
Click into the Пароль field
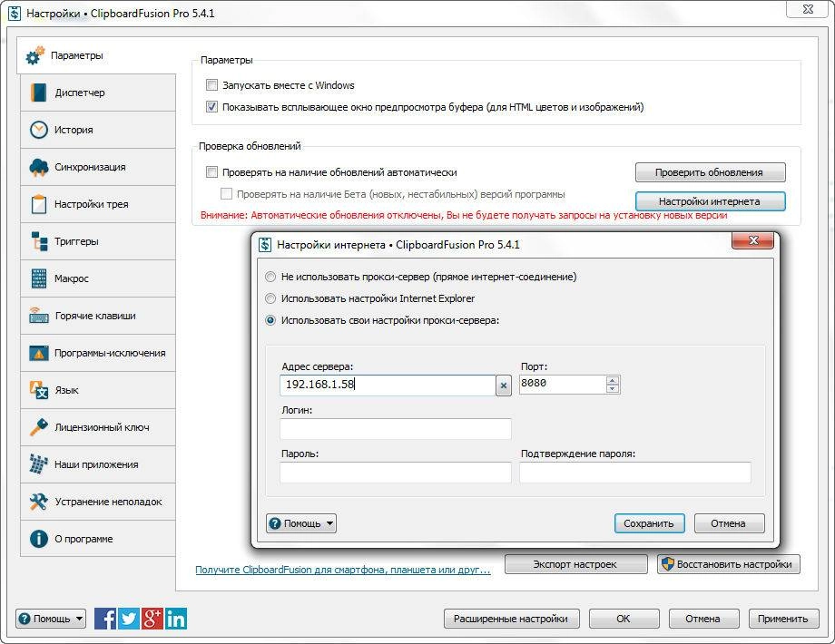point(396,473)
